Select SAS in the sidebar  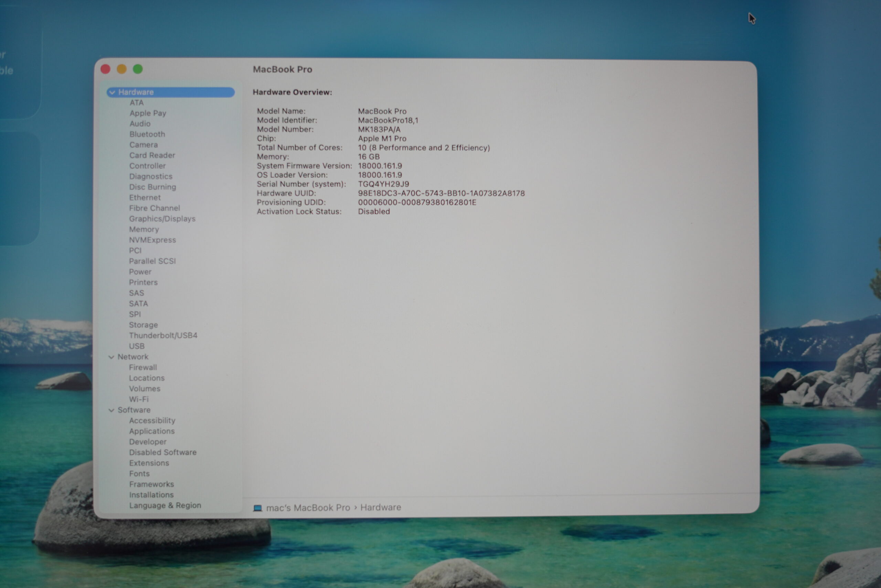[x=137, y=293]
